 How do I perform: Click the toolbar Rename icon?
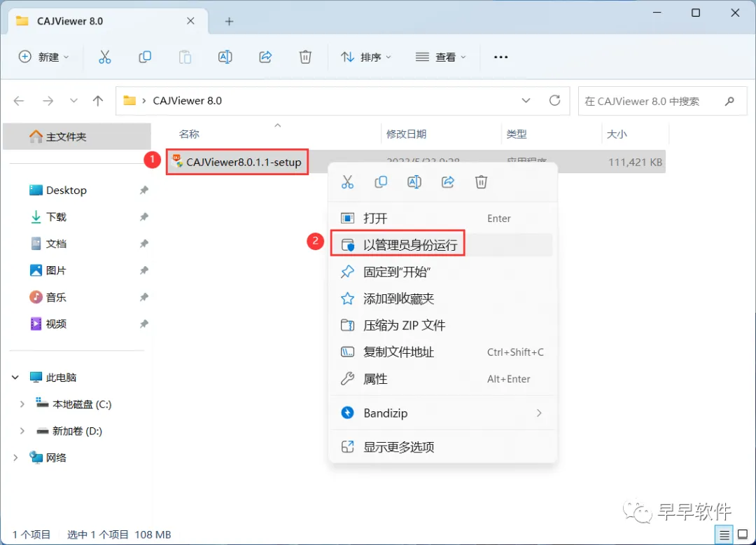pyautogui.click(x=225, y=57)
